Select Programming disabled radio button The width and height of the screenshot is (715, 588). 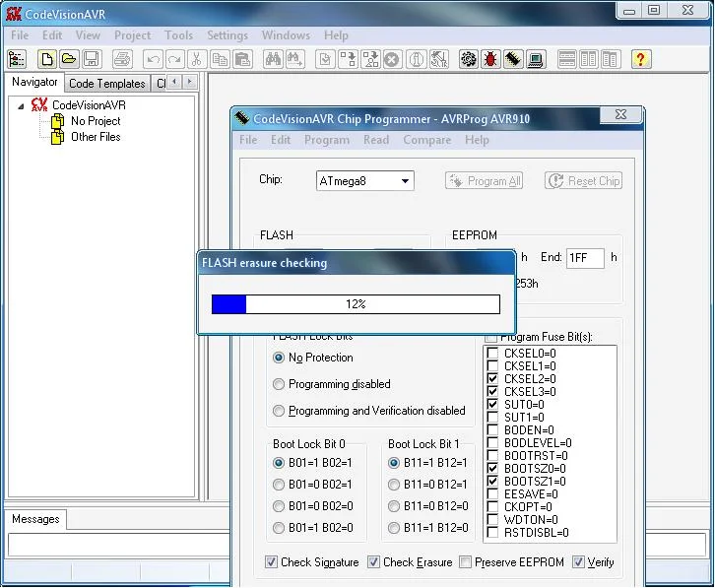[x=278, y=384]
